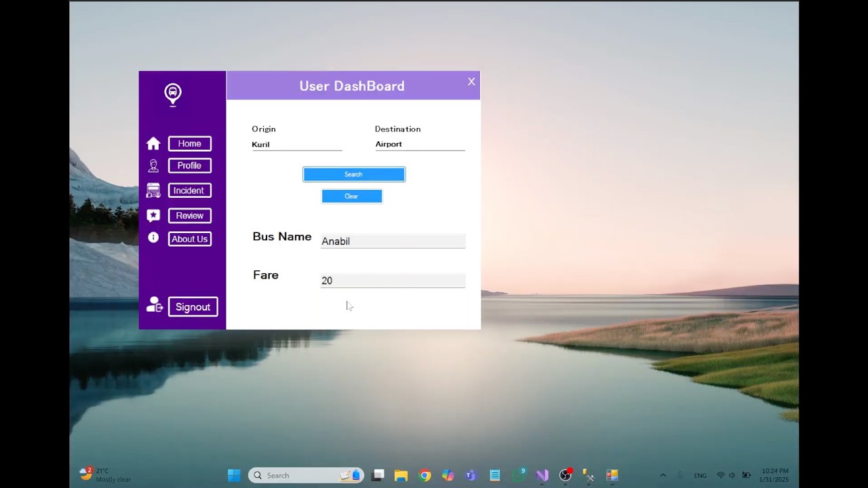Open Visual Studio from the taskbar
The height and width of the screenshot is (488, 868).
pos(542,475)
